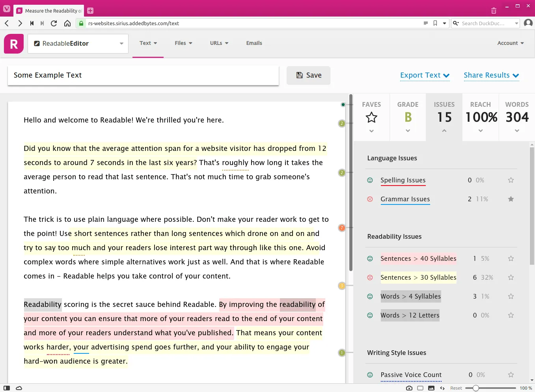Open the Account dropdown menu
This screenshot has width=535, height=392.
[511, 43]
